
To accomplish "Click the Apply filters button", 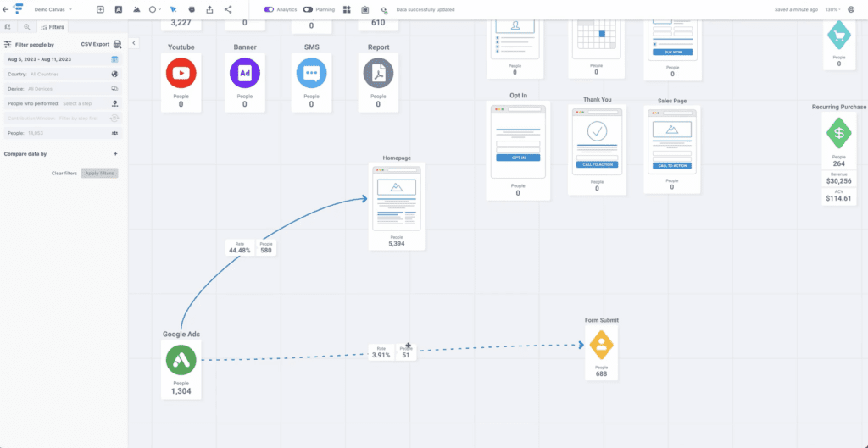I will (x=100, y=173).
